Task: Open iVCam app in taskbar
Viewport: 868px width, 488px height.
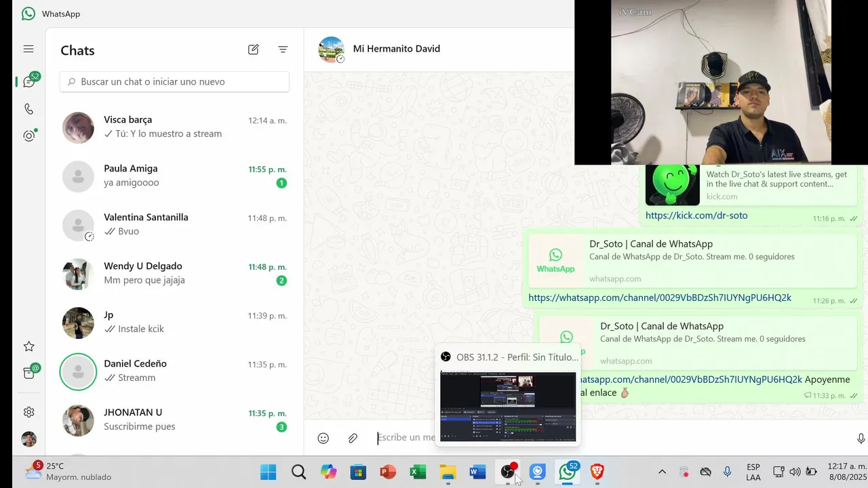Action: coord(538,472)
